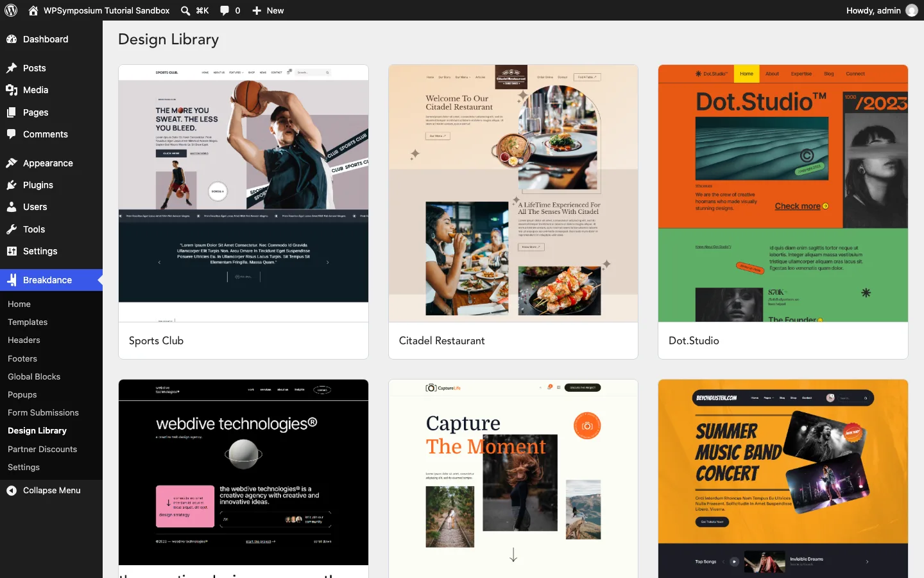Viewport: 924px width, 578px height.
Task: Click the Citadel Restaurant card title
Action: pos(442,341)
